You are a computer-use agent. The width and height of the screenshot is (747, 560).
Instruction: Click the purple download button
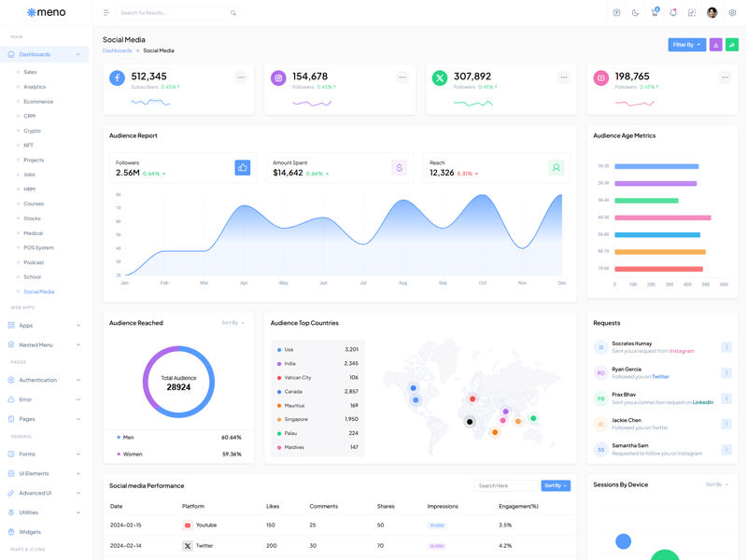click(716, 45)
